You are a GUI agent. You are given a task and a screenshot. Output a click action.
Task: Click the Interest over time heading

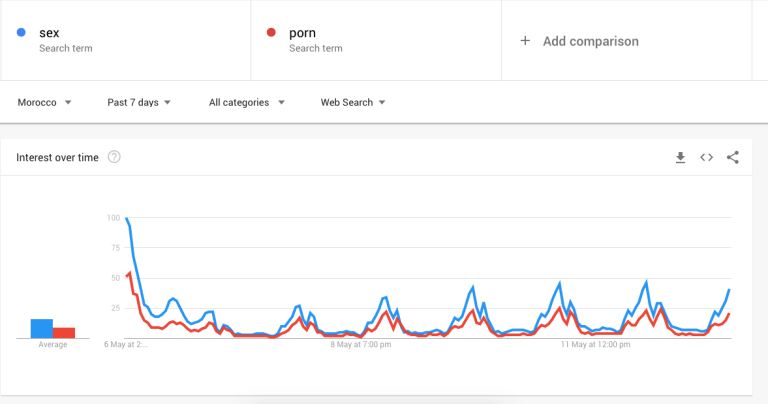click(x=57, y=158)
